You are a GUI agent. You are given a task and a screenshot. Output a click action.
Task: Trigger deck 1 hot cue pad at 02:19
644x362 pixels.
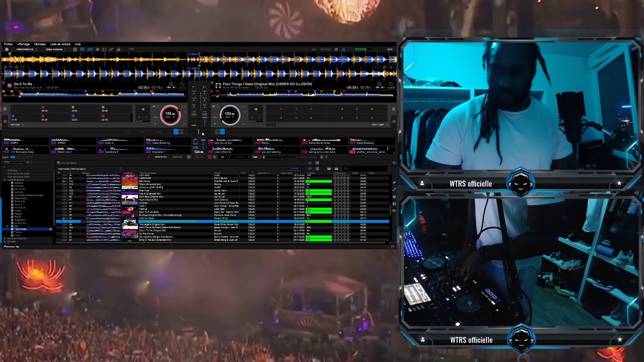click(116, 118)
